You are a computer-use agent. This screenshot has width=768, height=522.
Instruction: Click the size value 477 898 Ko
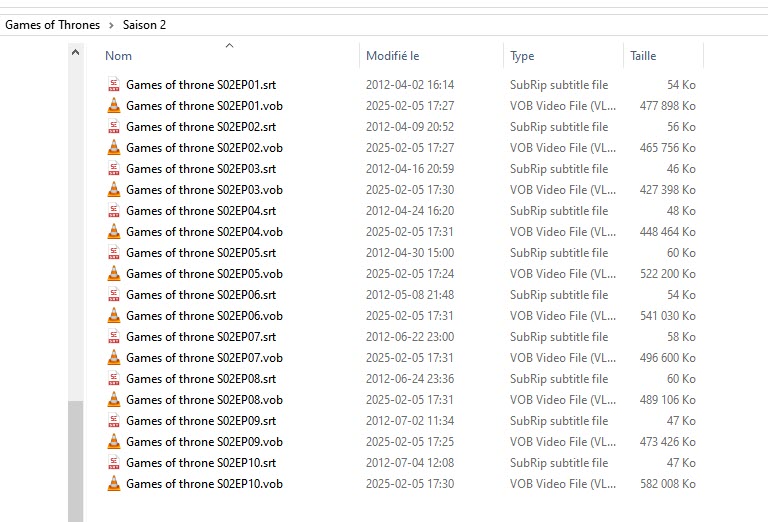pyautogui.click(x=668, y=106)
